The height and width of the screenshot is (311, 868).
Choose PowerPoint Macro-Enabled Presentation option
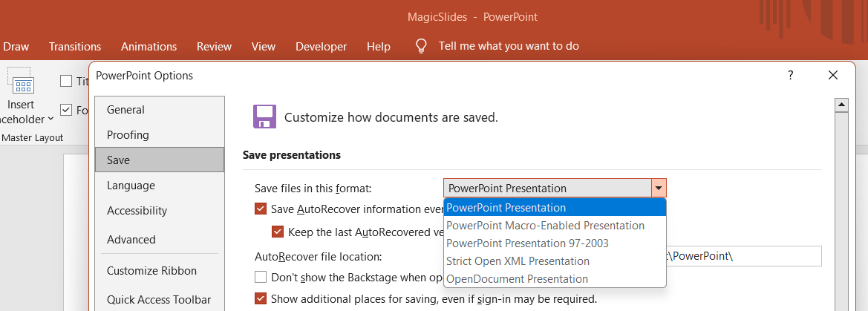point(545,225)
